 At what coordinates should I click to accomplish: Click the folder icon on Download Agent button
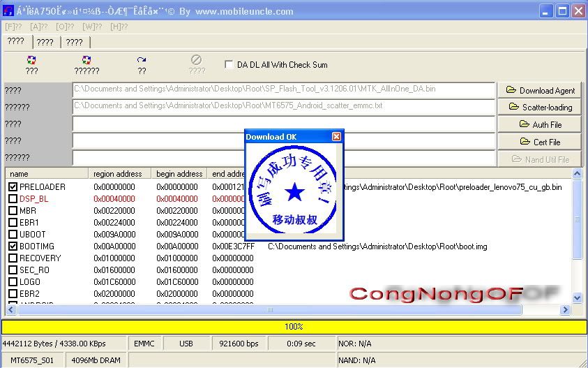[x=511, y=90]
